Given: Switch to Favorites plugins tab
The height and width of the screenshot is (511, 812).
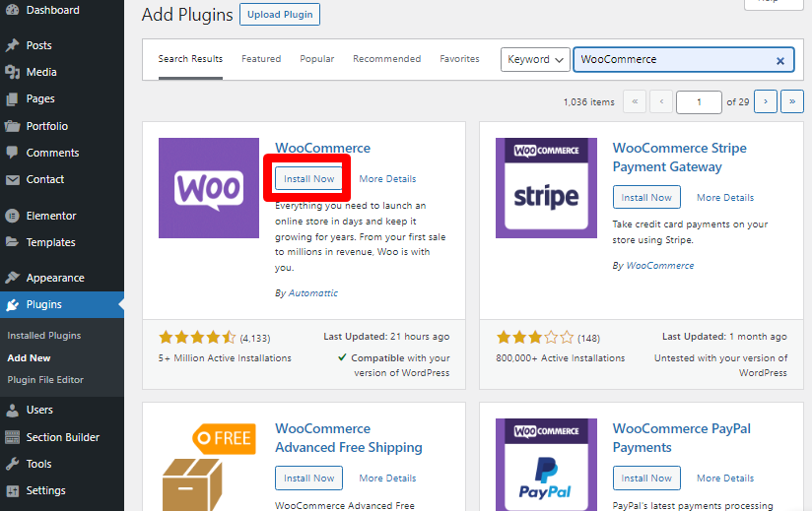Looking at the screenshot, I should [x=459, y=59].
